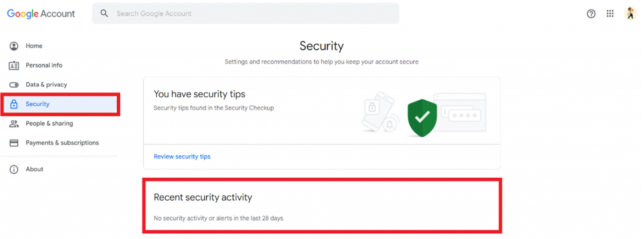Click the Security padlock icon
The width and height of the screenshot is (644, 239).
(14, 104)
